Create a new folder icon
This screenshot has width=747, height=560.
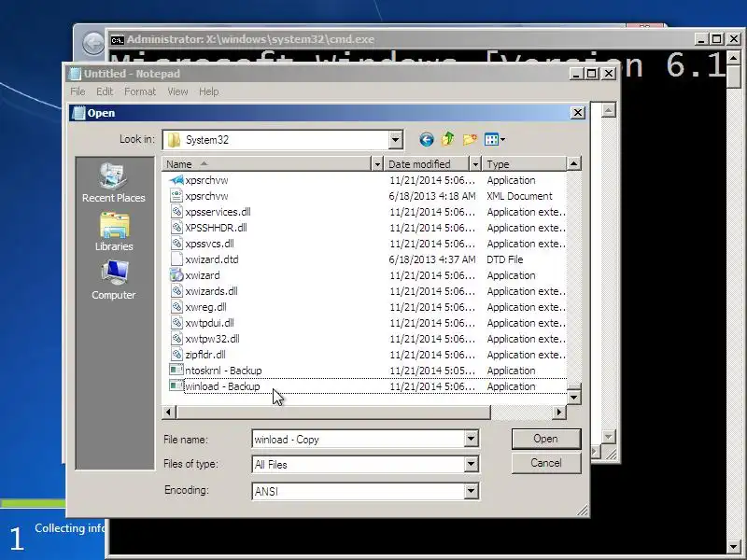click(x=470, y=139)
